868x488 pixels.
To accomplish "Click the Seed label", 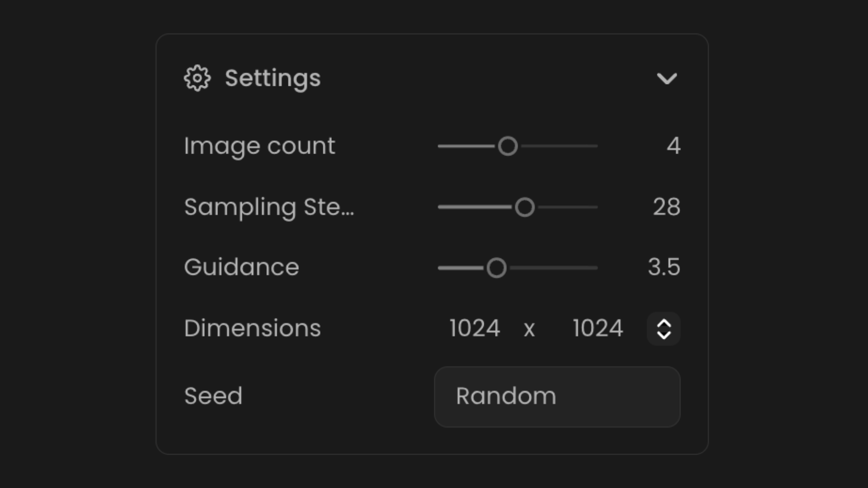I will point(213,396).
